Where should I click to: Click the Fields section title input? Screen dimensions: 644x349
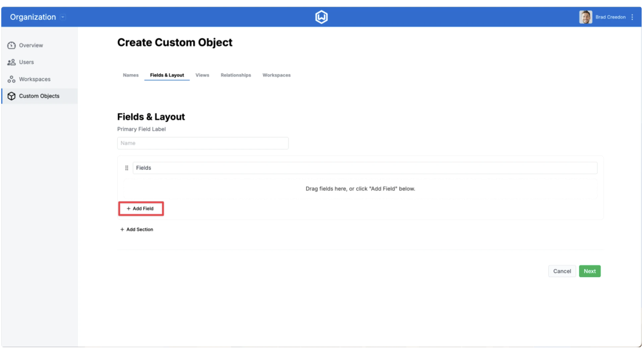tap(365, 168)
